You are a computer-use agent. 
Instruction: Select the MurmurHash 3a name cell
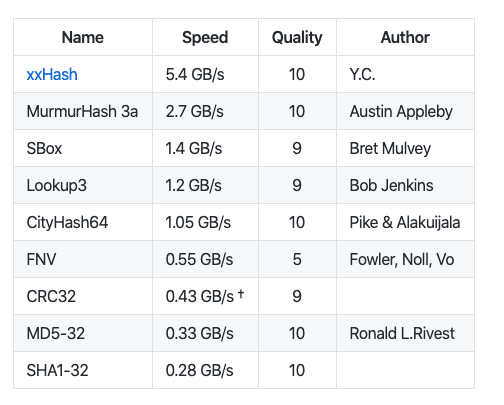83,111
